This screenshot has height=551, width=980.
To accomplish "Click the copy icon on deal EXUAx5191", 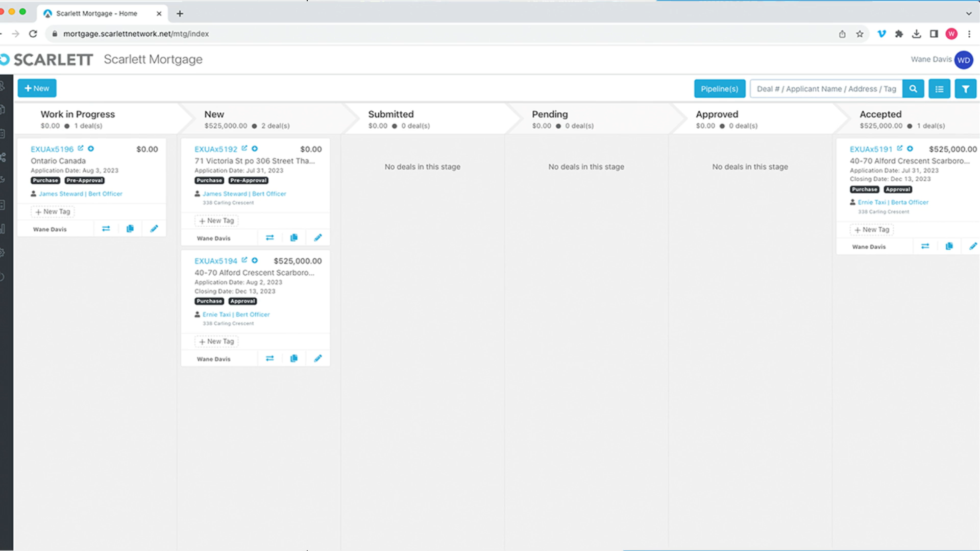I will pyautogui.click(x=949, y=246).
